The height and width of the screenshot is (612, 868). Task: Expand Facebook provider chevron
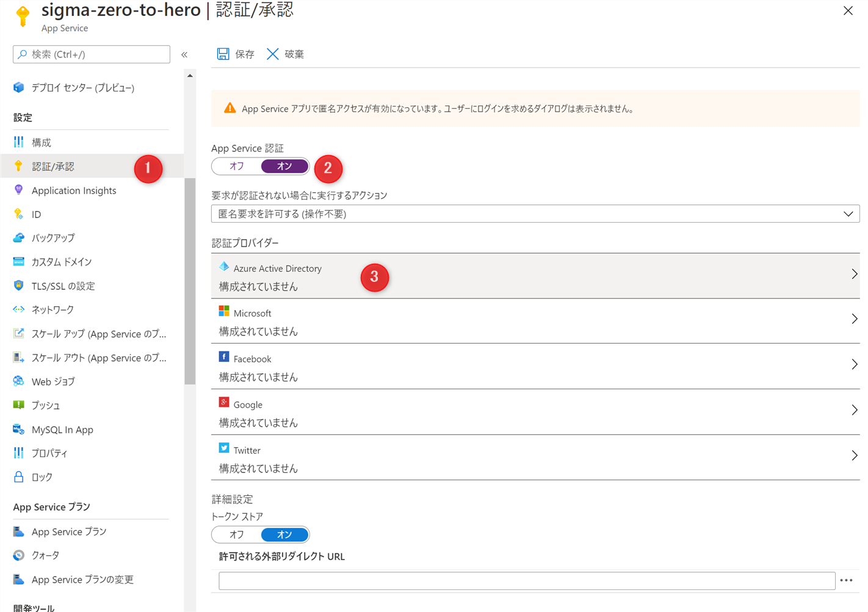click(855, 364)
